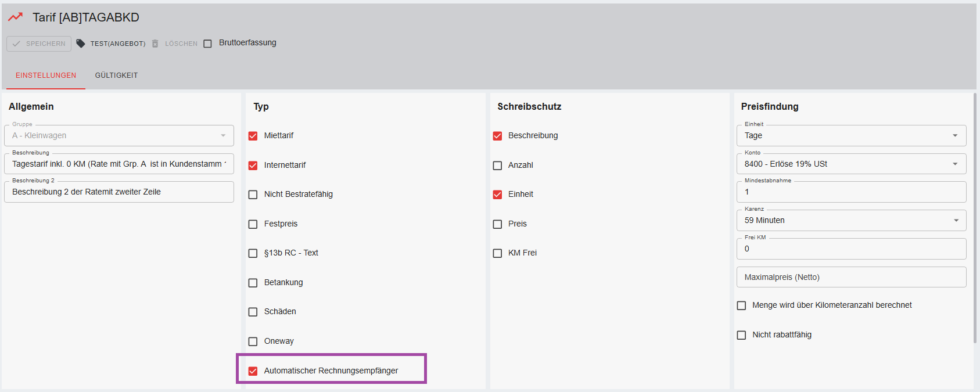Viewport: 980px width, 392px height.
Task: Toggle the Festpreis checkbox
Action: (253, 224)
